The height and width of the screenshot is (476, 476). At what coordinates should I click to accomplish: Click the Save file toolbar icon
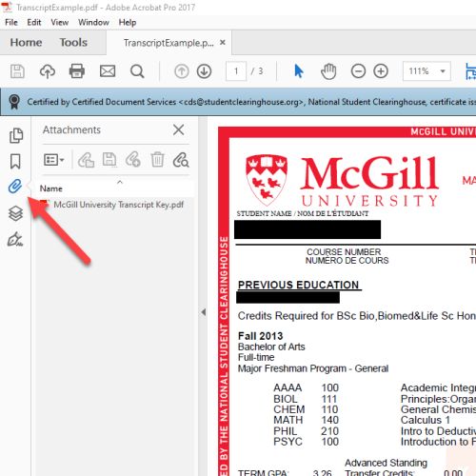[17, 71]
